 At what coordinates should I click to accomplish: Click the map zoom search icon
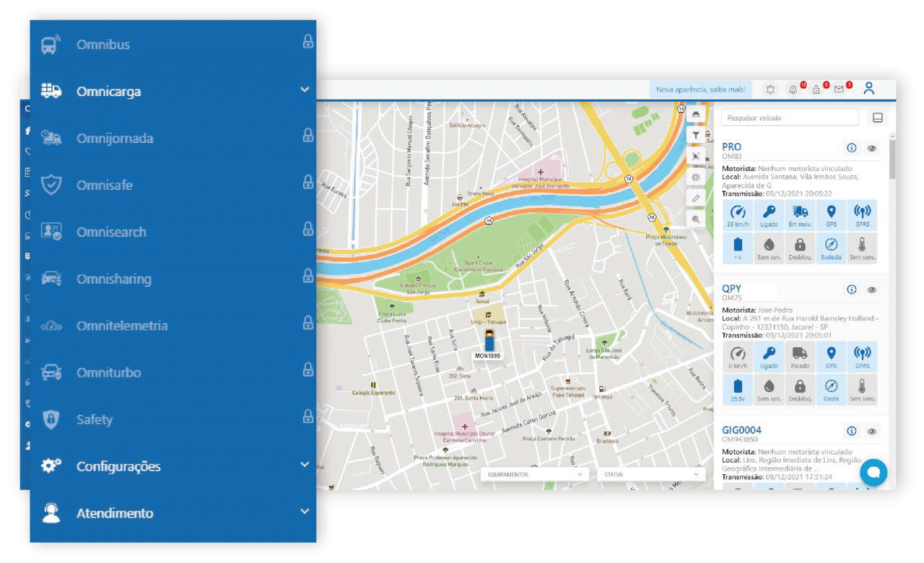click(x=696, y=219)
